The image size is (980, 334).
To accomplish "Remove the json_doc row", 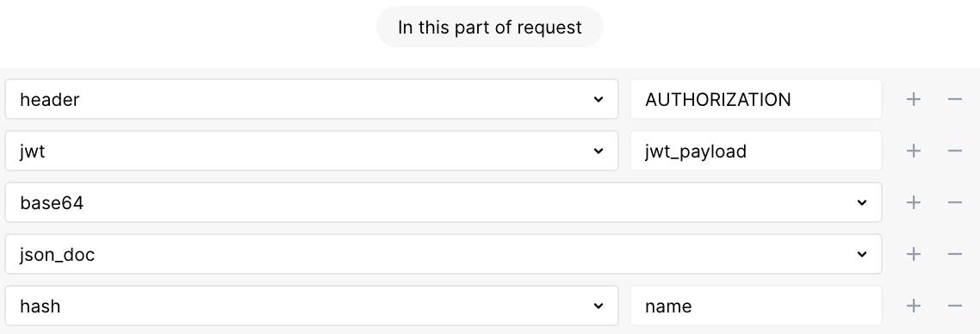I will coord(954,254).
